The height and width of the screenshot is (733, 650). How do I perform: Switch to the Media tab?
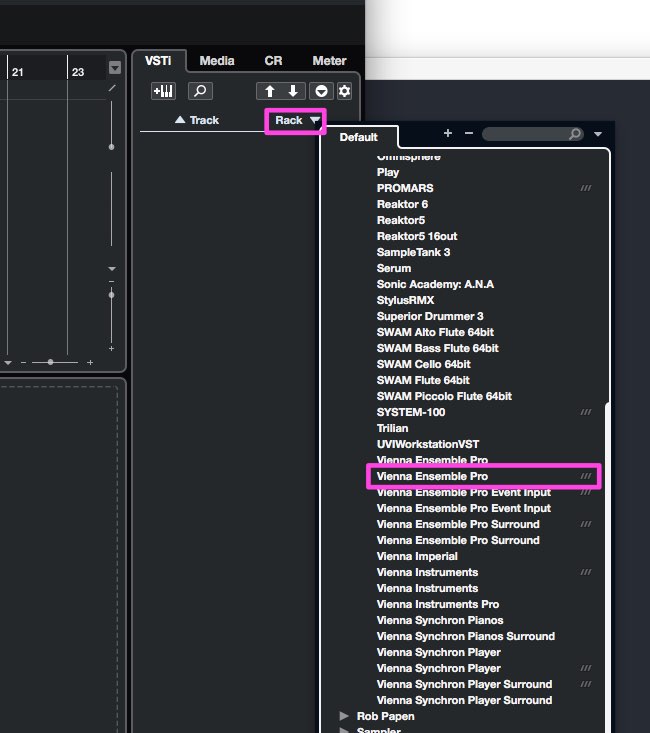pyautogui.click(x=217, y=61)
